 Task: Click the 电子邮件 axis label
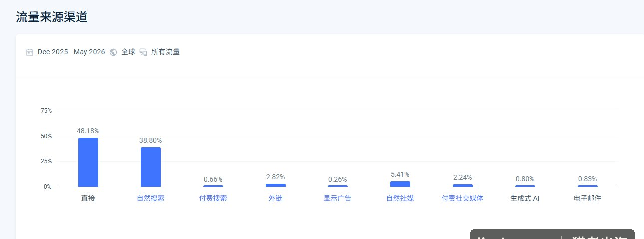click(588, 198)
